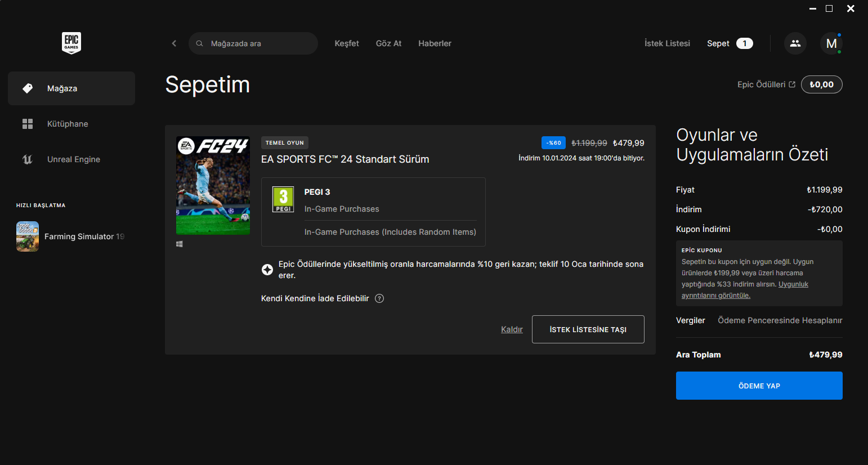Open İstek Listesi page
868x465 pixels.
pos(667,43)
